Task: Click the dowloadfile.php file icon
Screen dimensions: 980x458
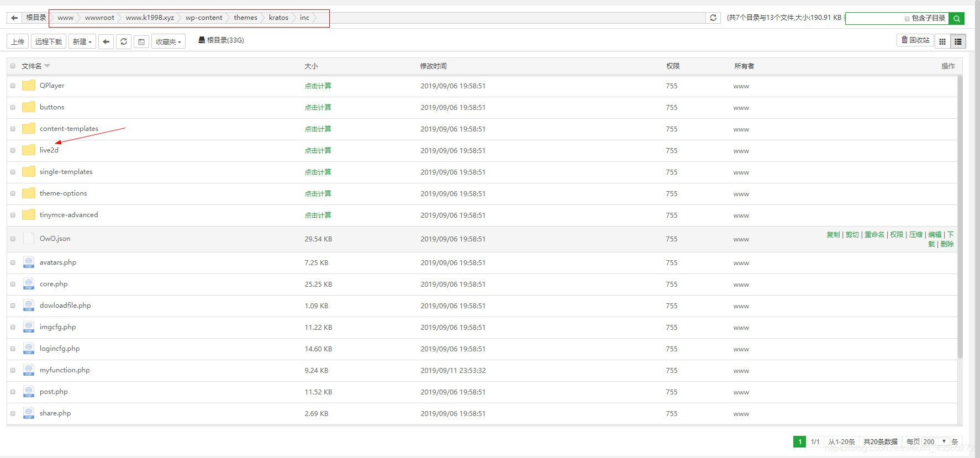Action: 29,306
